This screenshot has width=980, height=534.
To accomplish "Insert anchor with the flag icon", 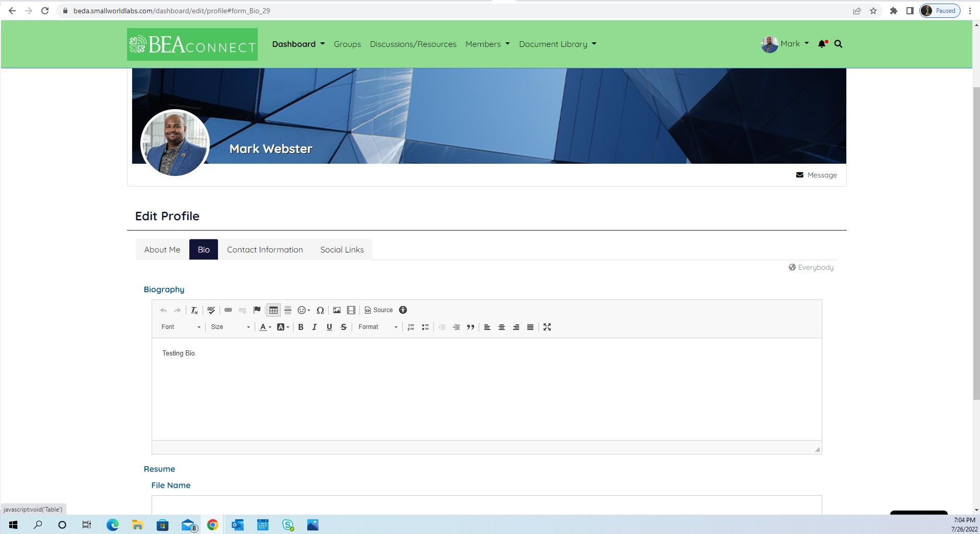I will point(257,310).
